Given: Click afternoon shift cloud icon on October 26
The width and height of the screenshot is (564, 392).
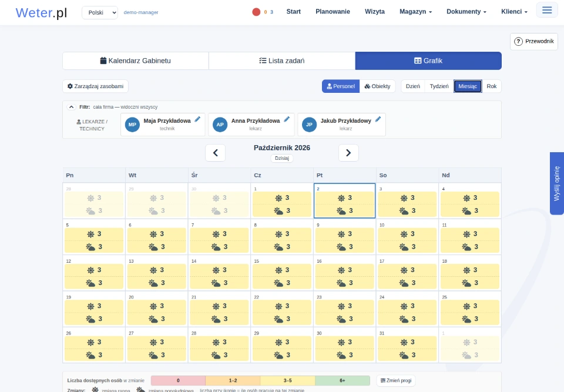Looking at the screenshot, I should 90,356.
